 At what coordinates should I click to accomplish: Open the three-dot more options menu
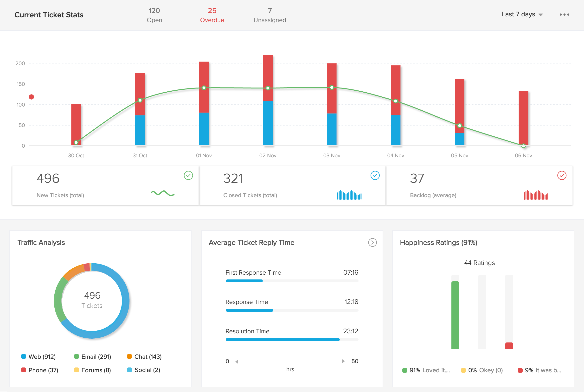click(564, 14)
